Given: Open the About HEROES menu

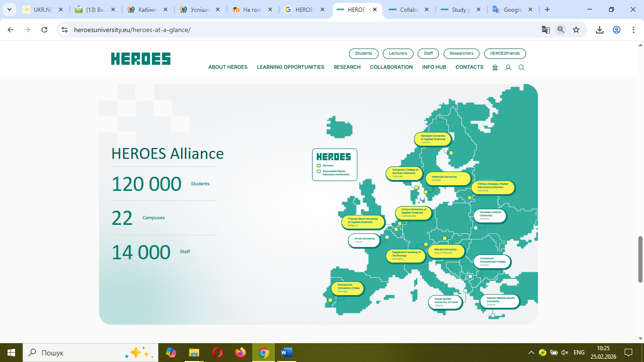Looking at the screenshot, I should [x=228, y=67].
